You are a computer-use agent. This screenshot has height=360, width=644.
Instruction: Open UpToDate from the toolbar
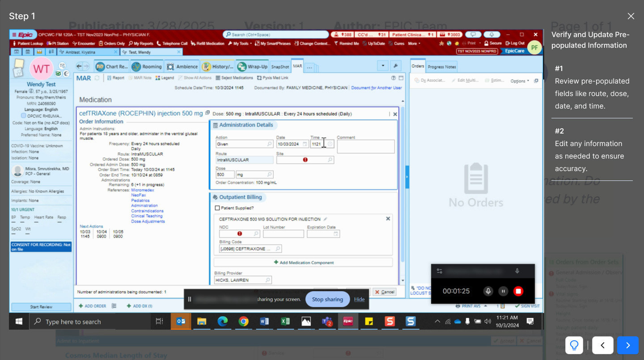tap(373, 43)
